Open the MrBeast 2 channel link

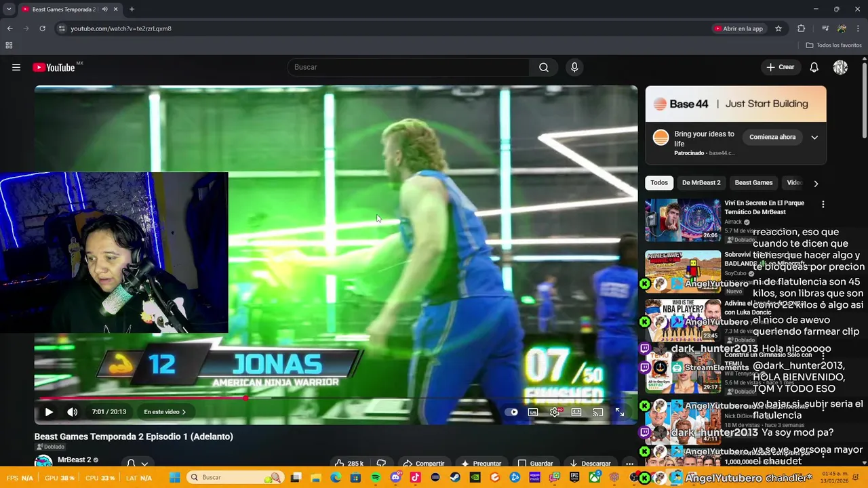[75, 460]
